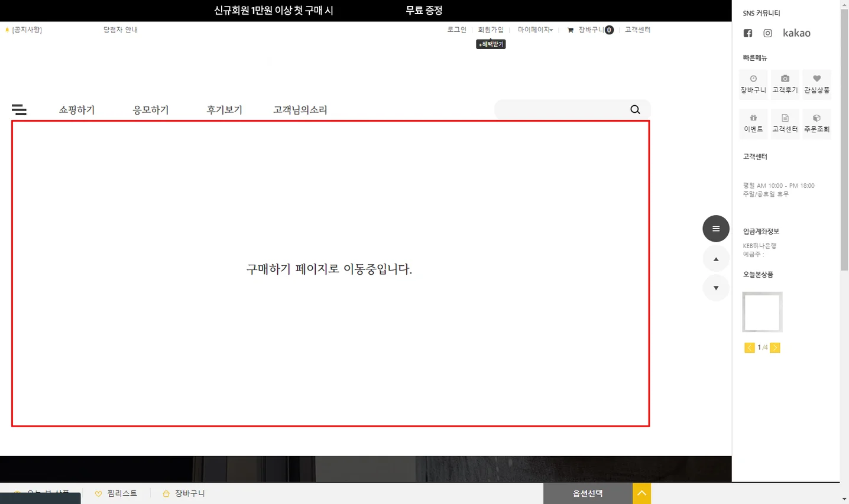Open the 응모하기 menu

tap(151, 110)
